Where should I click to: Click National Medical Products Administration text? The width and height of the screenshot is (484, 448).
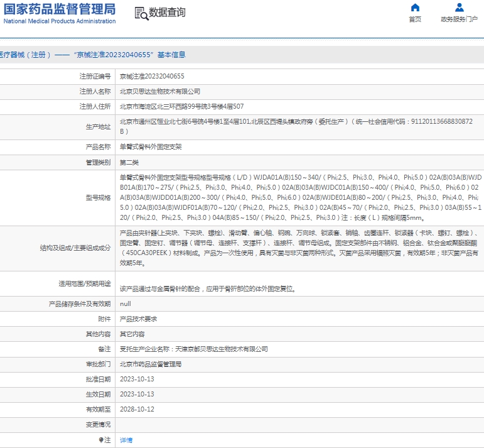[60, 21]
